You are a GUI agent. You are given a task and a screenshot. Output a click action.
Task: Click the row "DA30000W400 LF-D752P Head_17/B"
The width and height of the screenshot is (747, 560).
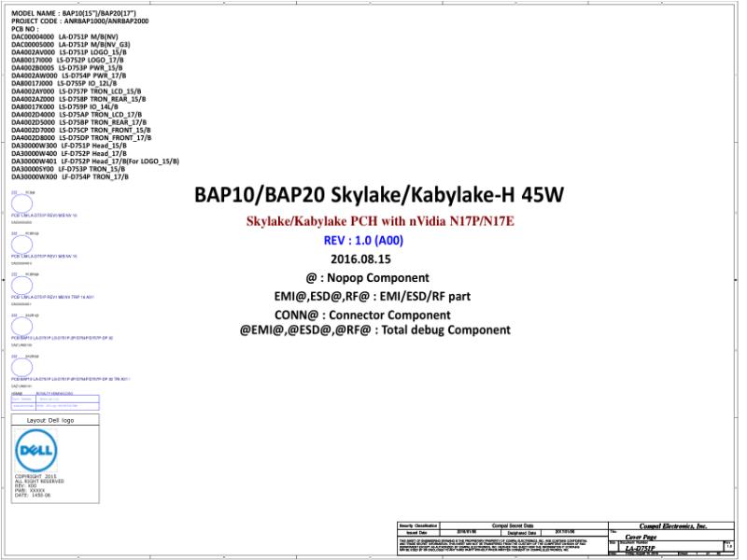(x=69, y=153)
